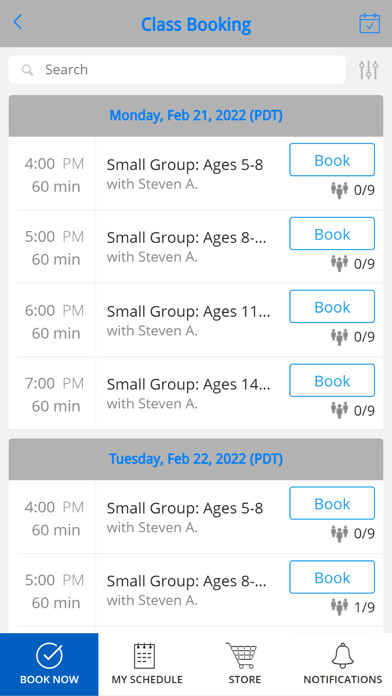Viewport: 392px width, 696px height.
Task: Book Tuesday 4:00 PM Ages 5-8 class
Action: tap(332, 503)
